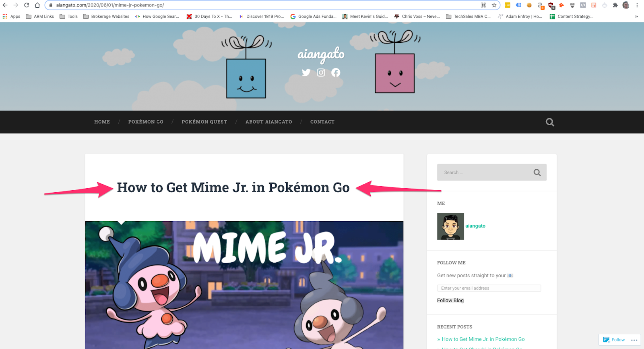Click the floating Follow button
The width and height of the screenshot is (644, 349).
614,340
